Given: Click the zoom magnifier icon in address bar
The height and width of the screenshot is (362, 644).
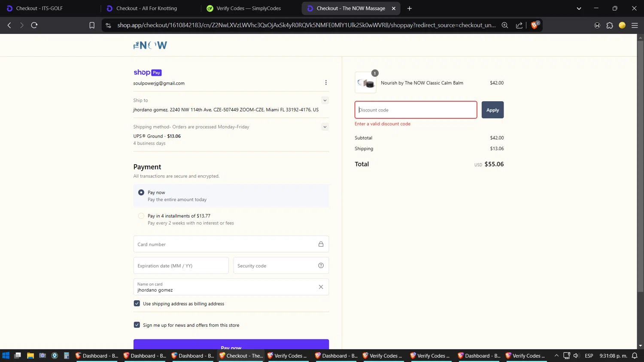Looking at the screenshot, I should pyautogui.click(x=505, y=25).
